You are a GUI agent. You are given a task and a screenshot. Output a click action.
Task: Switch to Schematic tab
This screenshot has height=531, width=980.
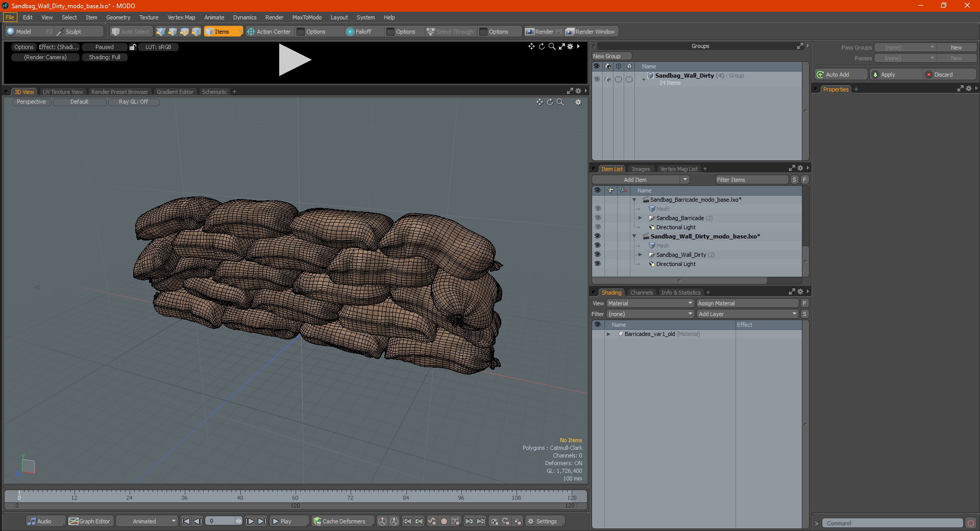click(x=214, y=92)
